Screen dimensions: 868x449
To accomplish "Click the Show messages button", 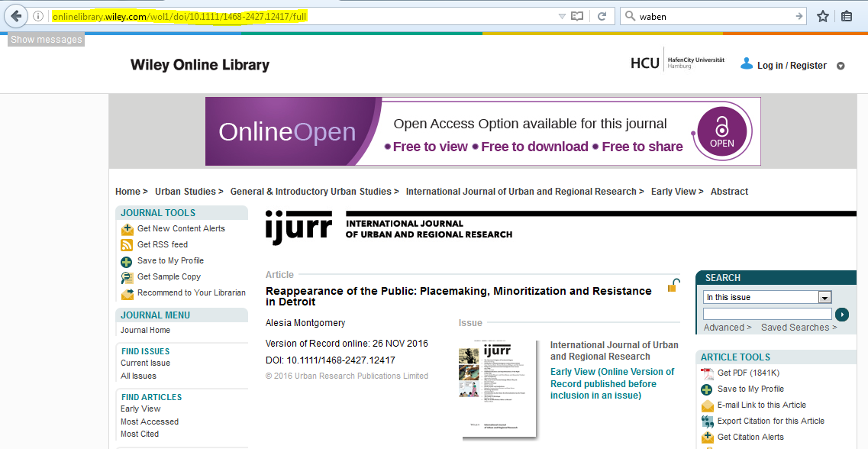I will (47, 39).
